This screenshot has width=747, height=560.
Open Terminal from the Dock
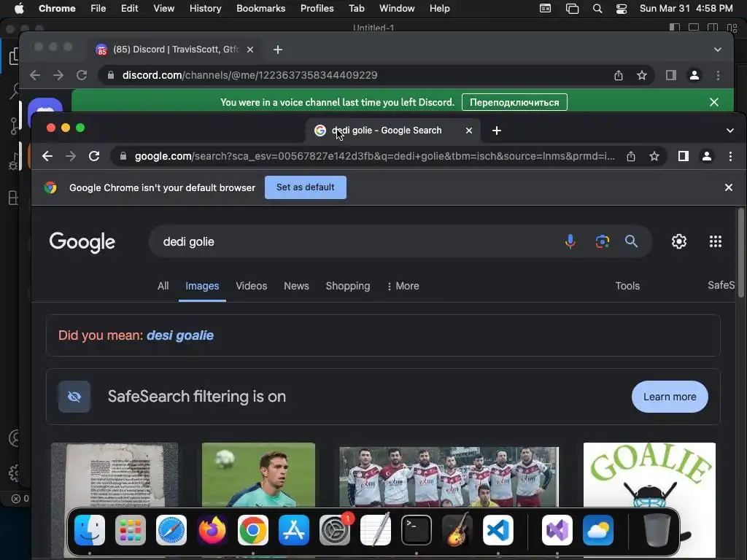pos(417,530)
